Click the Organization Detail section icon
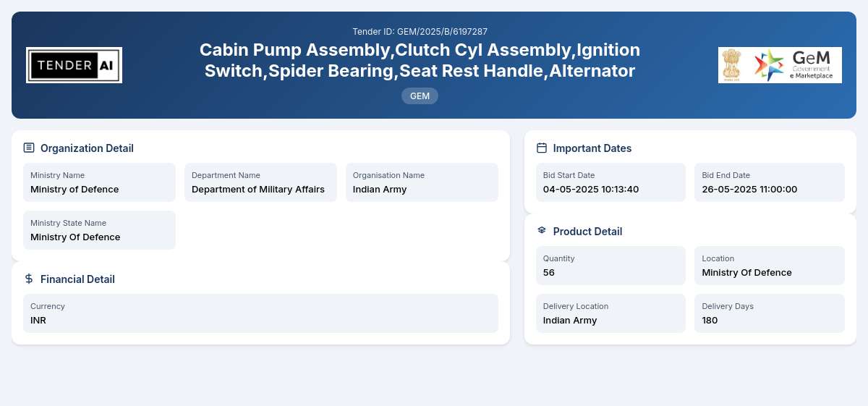This screenshot has width=868, height=406. tap(29, 148)
